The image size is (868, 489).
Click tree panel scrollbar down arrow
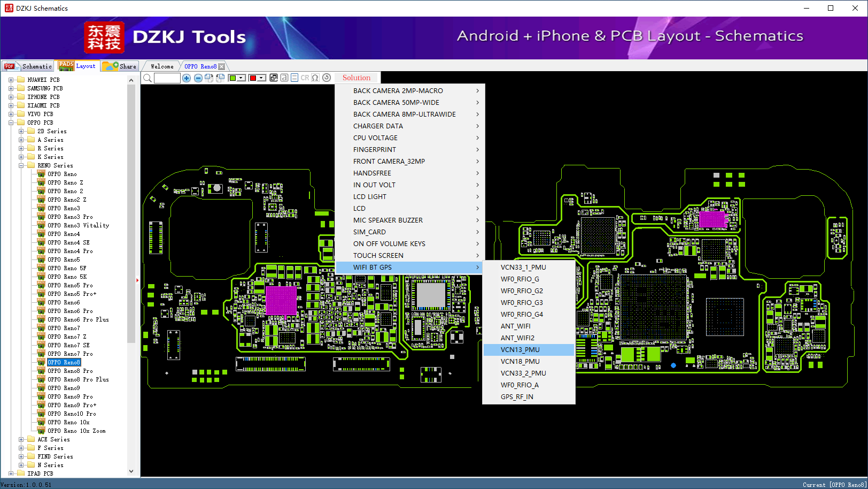(x=131, y=471)
